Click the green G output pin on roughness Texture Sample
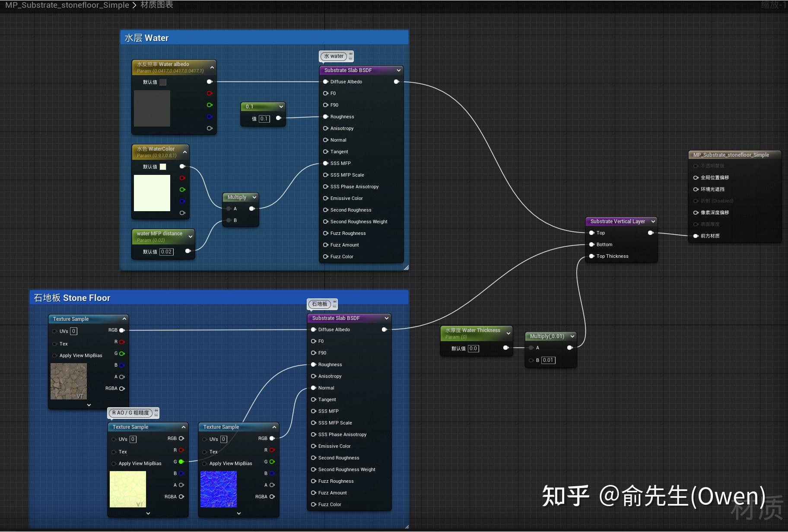 point(181,462)
